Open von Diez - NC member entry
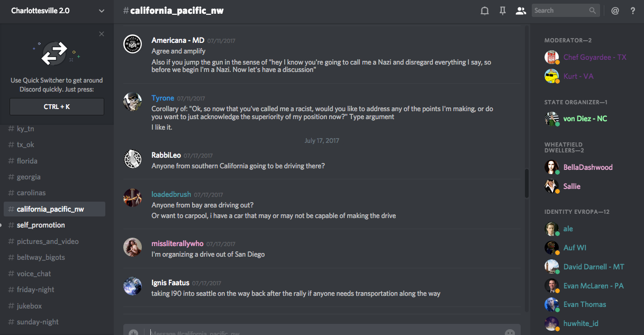 (x=585, y=119)
